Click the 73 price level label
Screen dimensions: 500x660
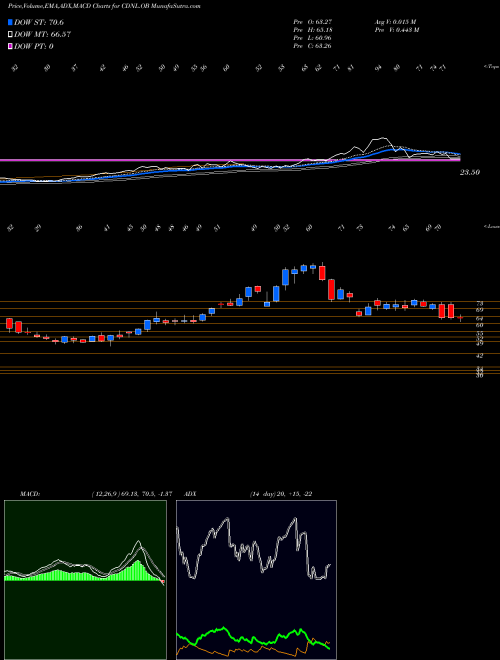[479, 303]
